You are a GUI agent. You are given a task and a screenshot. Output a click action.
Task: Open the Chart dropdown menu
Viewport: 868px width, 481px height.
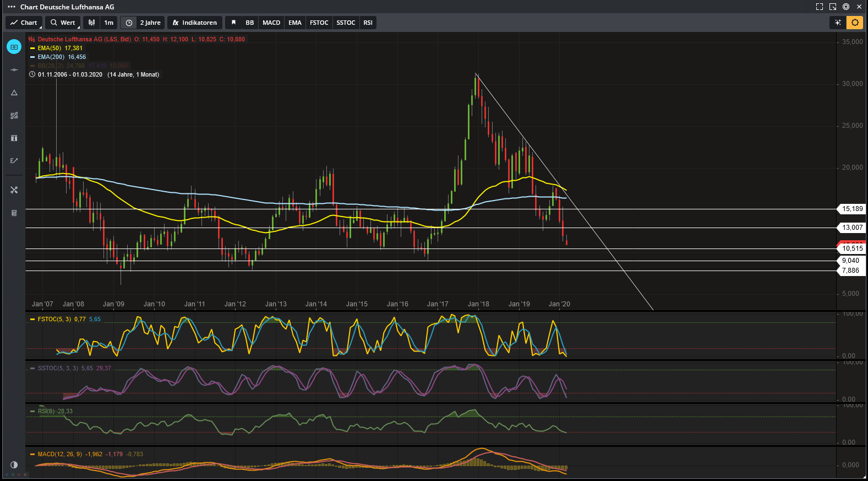click(x=24, y=23)
